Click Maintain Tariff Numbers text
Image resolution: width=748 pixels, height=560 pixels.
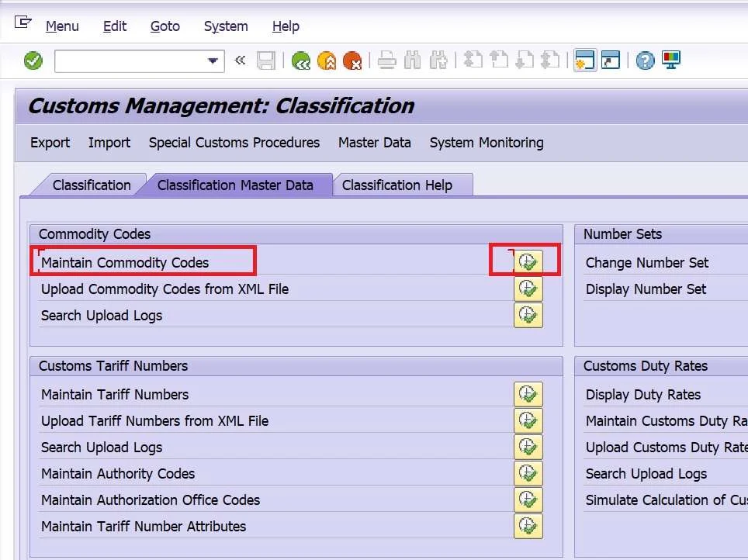[x=115, y=395]
